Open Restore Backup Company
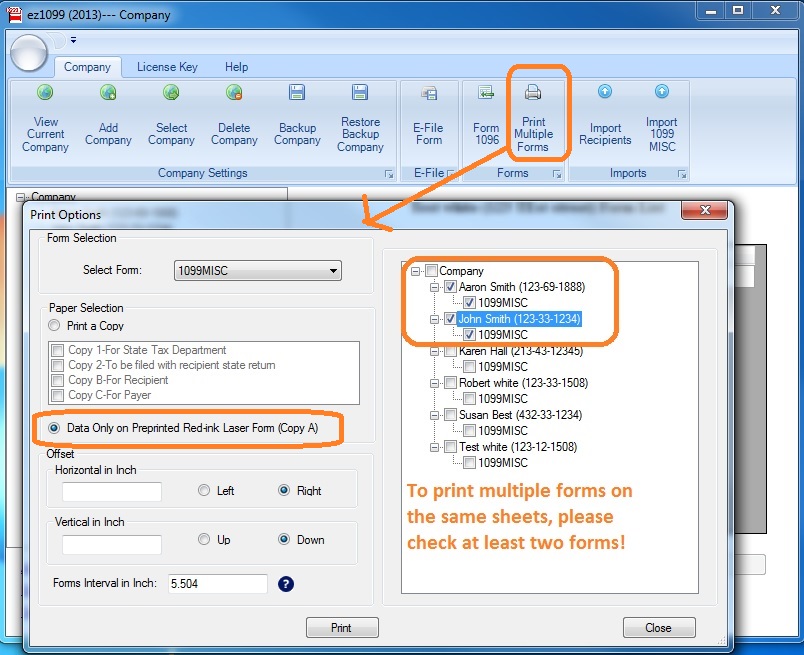Viewport: 804px width, 655px height. pos(360,120)
